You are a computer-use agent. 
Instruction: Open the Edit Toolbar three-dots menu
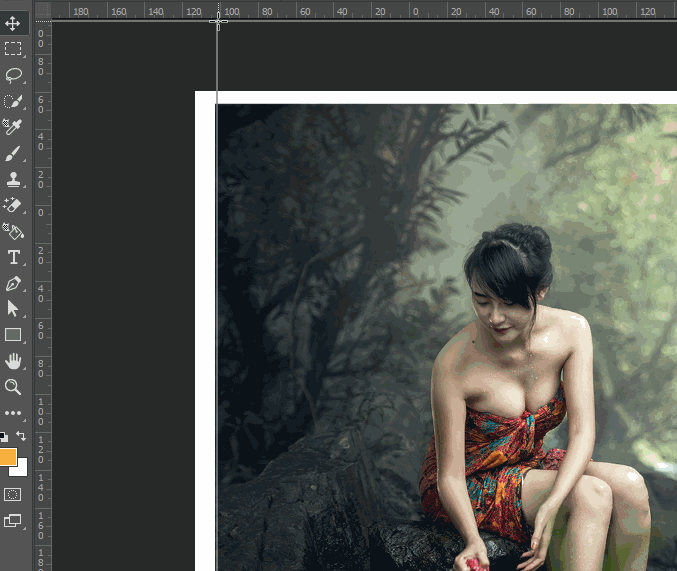pos(13,413)
